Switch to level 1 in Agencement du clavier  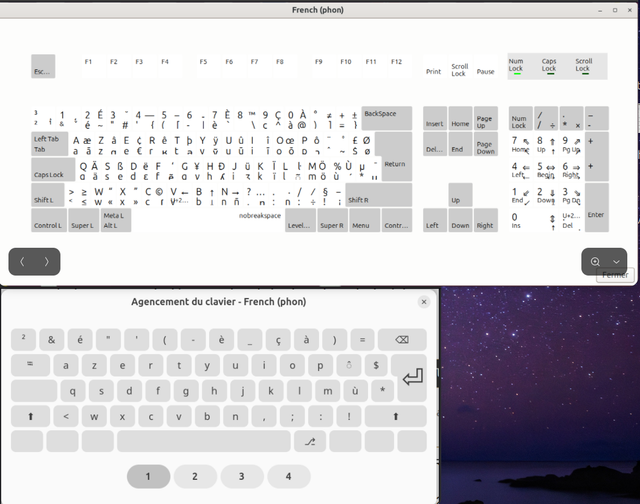148,476
